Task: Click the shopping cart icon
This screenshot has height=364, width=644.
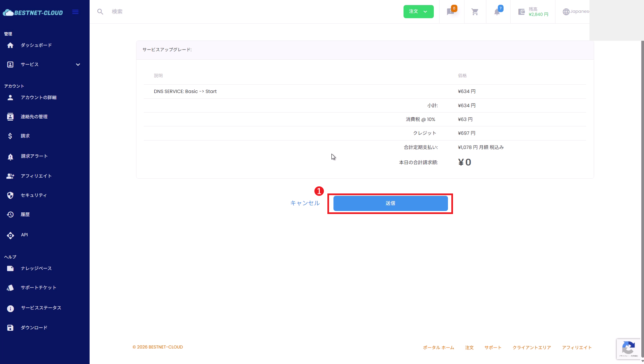Action: [x=475, y=12]
